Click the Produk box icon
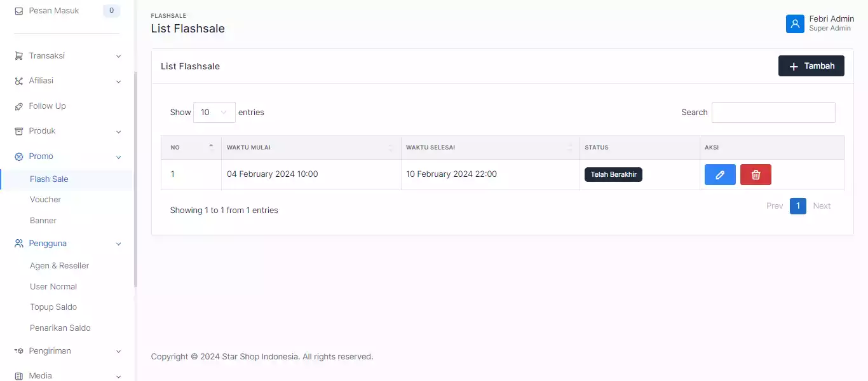This screenshot has height=381, width=868. point(18,131)
